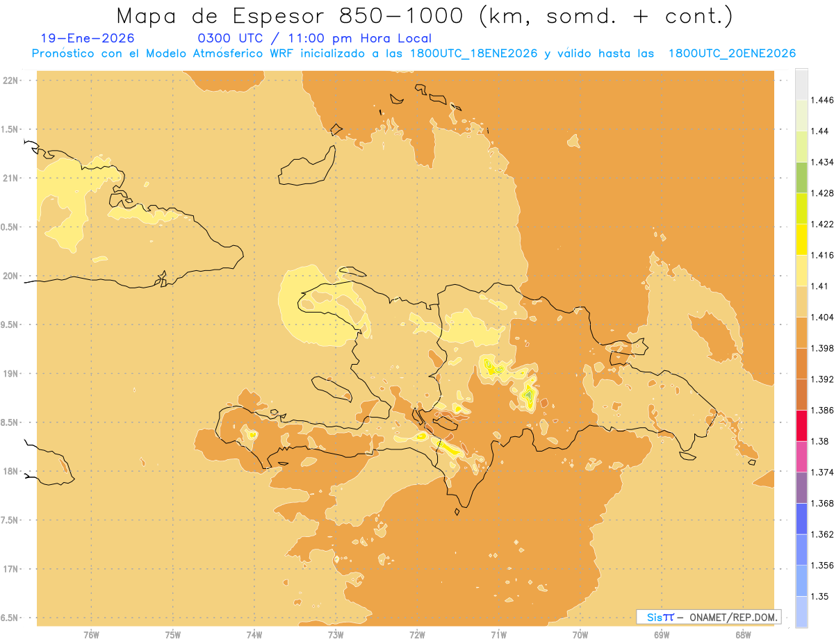Click the legend value '1.374'
Screen dimensions: 834x644
(x=822, y=472)
